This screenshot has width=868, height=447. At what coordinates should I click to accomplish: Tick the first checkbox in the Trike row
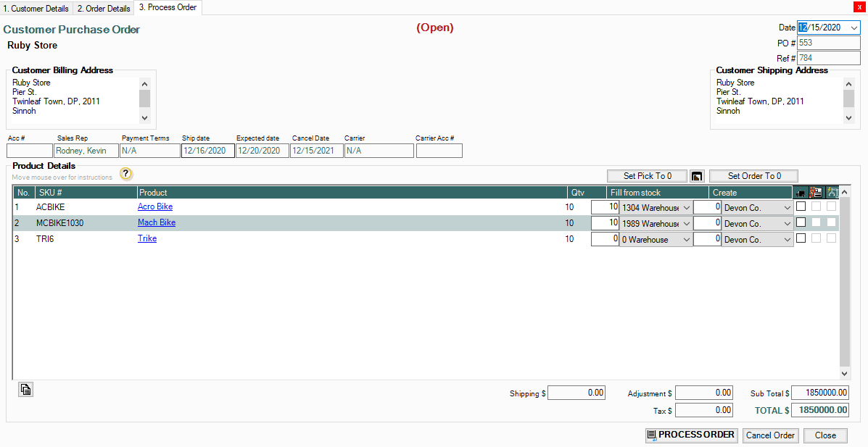tap(801, 238)
